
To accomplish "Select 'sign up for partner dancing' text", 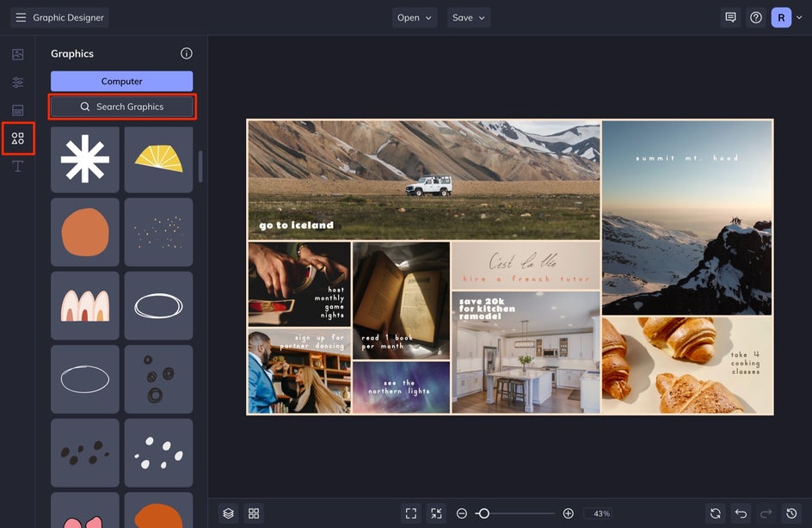I will click(x=312, y=341).
